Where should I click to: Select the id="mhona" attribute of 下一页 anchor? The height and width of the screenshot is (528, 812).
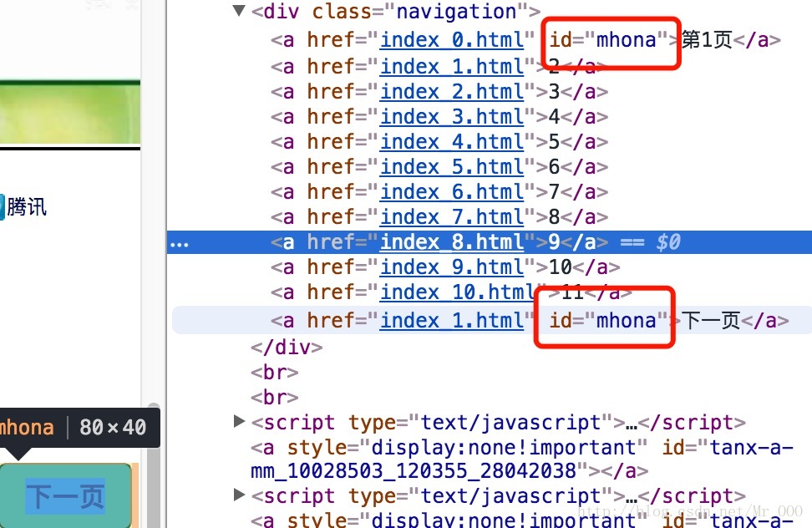click(x=608, y=321)
